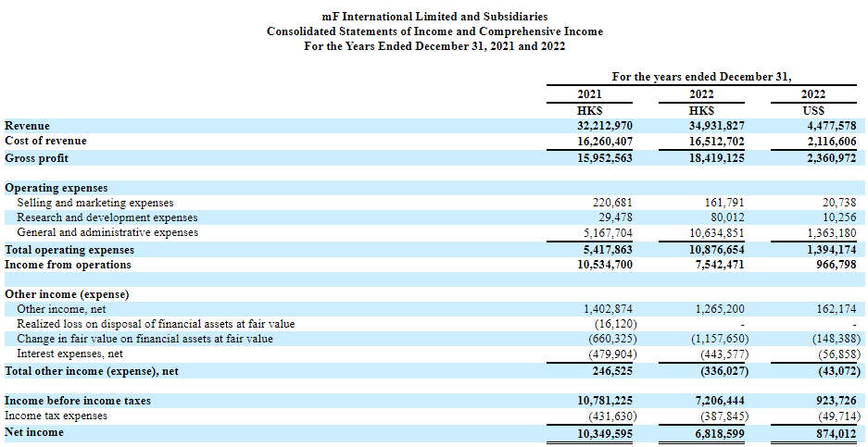
Task: Select general and administrative value 10,634,851
Action: 716,233
